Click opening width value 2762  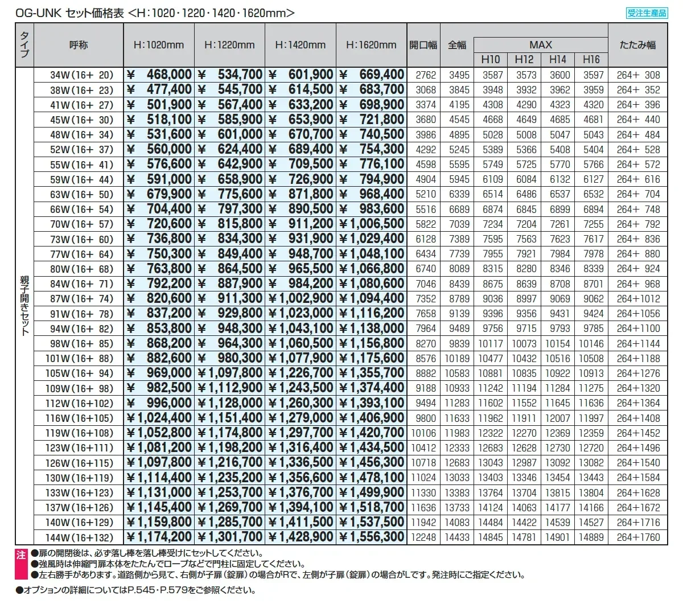click(x=426, y=75)
